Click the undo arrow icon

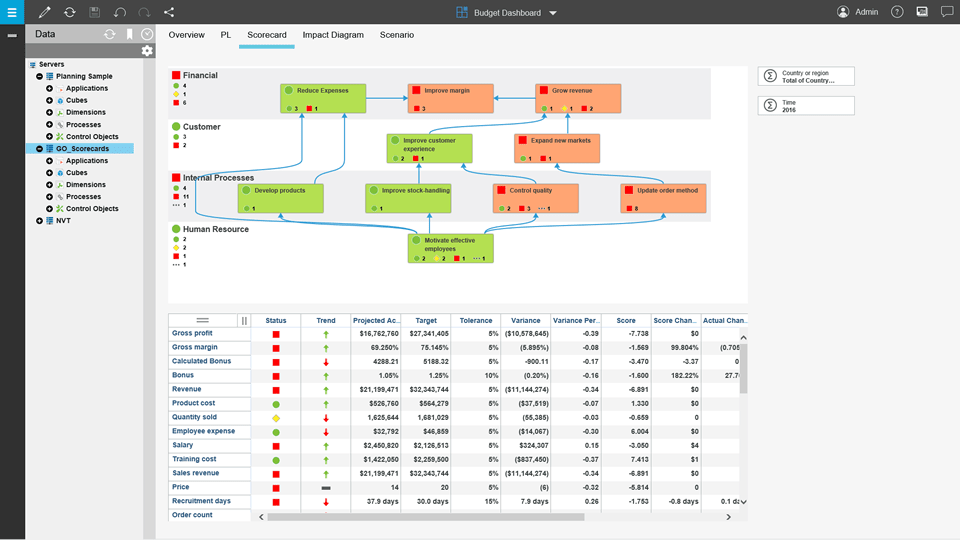coord(120,12)
